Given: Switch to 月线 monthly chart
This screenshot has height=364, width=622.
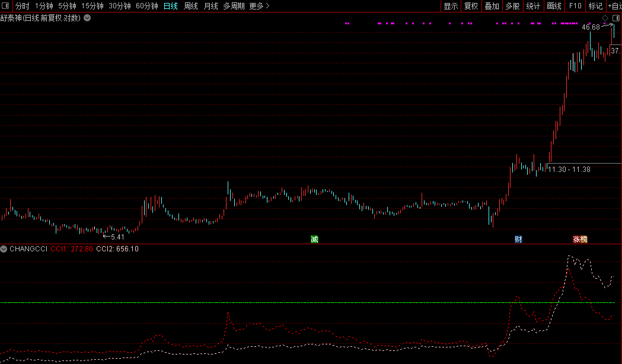Looking at the screenshot, I should (x=210, y=6).
